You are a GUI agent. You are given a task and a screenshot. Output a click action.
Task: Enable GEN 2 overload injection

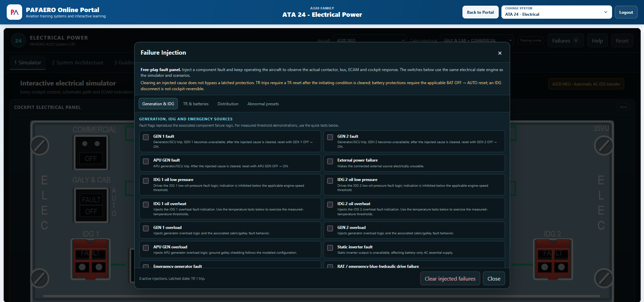click(330, 228)
